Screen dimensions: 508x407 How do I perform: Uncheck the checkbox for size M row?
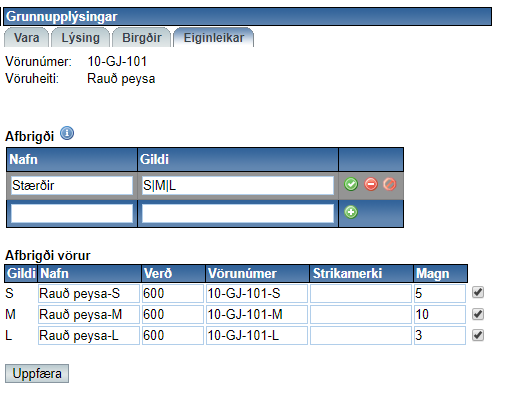(478, 314)
